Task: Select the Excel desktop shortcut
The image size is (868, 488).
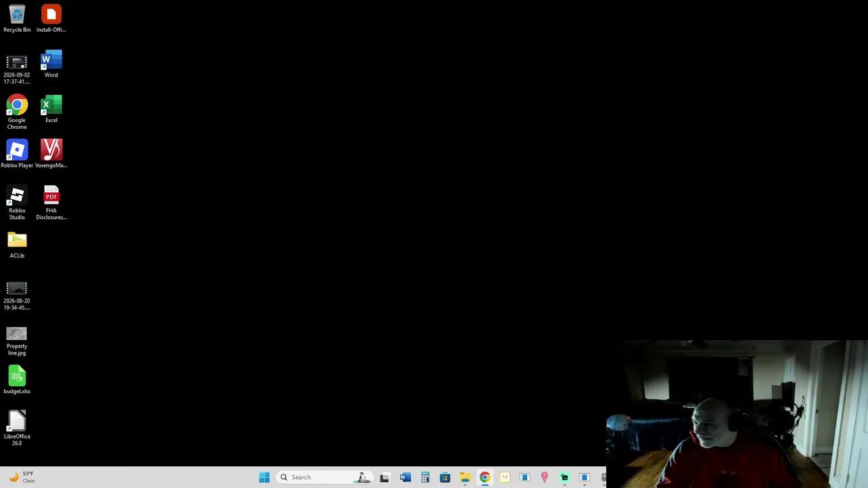Action: [51, 110]
